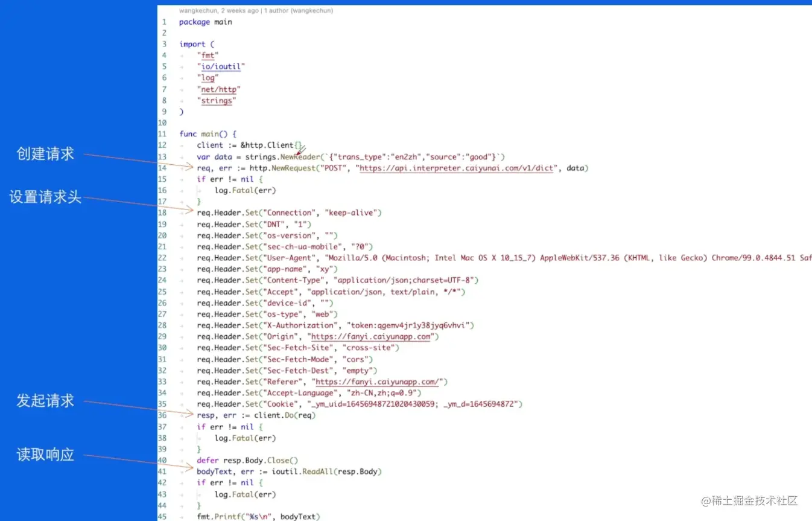Click the "func main() {" declaration

coord(208,134)
